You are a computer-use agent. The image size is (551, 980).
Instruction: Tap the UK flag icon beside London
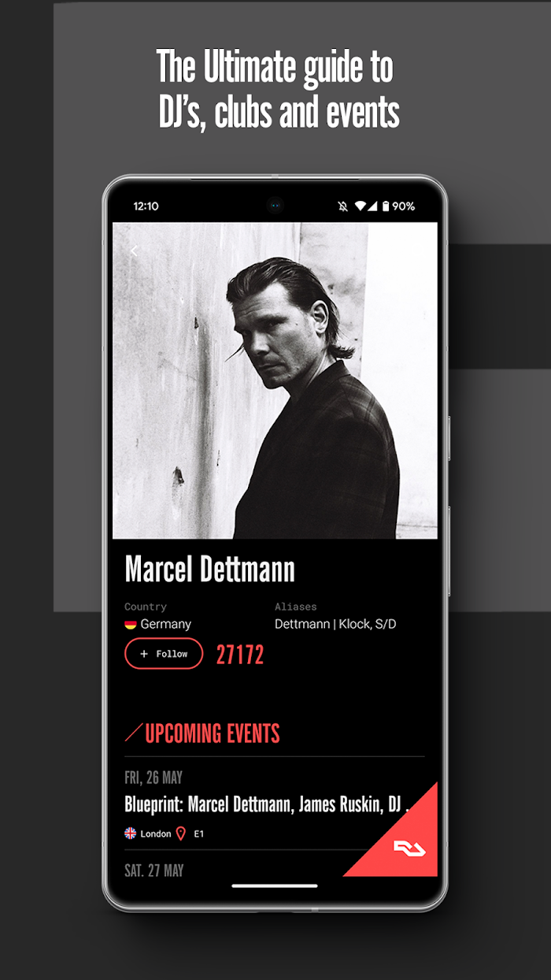pyautogui.click(x=131, y=833)
